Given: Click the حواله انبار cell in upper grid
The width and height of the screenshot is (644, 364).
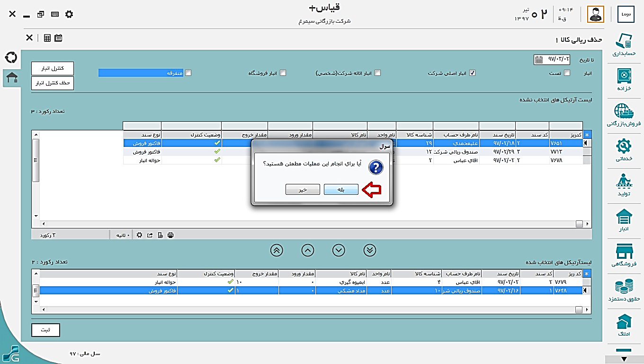Looking at the screenshot, I should (142, 160).
